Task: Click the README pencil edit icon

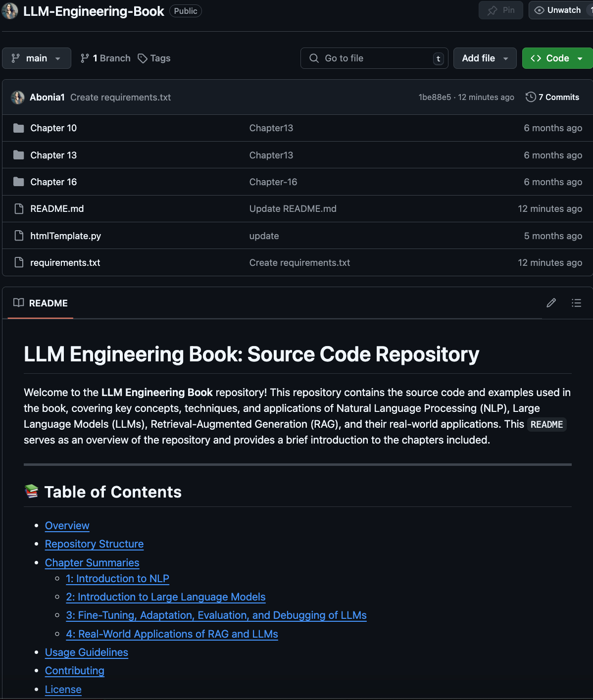Action: [x=551, y=303]
